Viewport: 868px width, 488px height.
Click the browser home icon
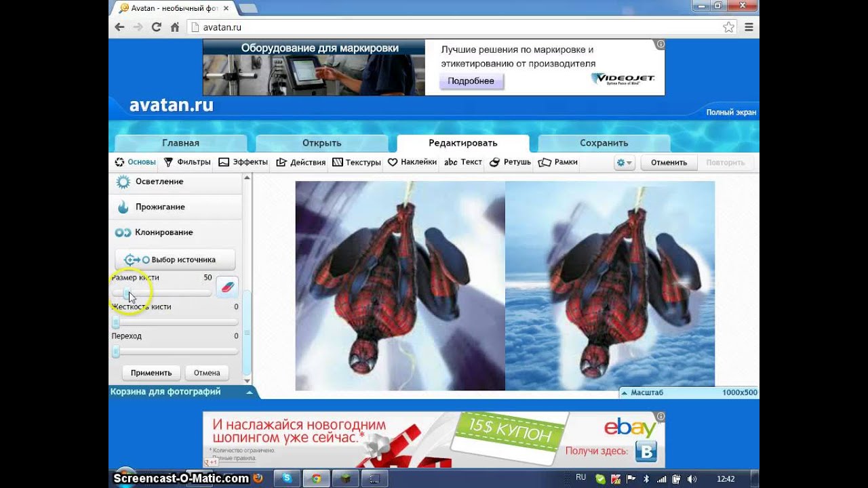[174, 27]
